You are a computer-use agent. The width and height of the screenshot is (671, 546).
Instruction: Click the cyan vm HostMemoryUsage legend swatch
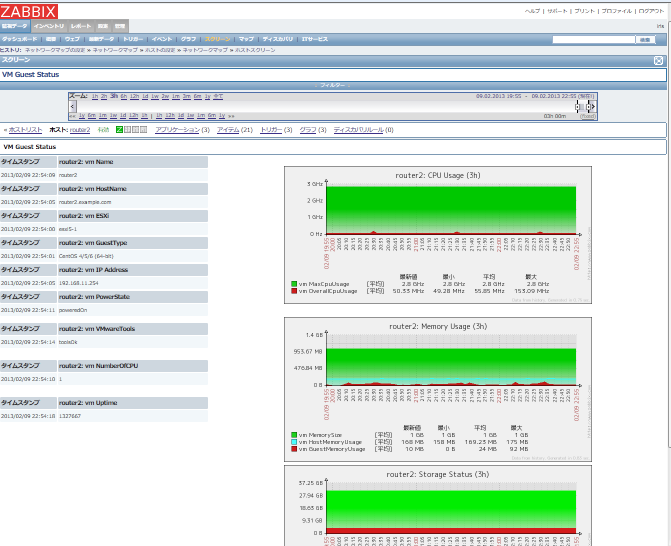tap(294, 442)
